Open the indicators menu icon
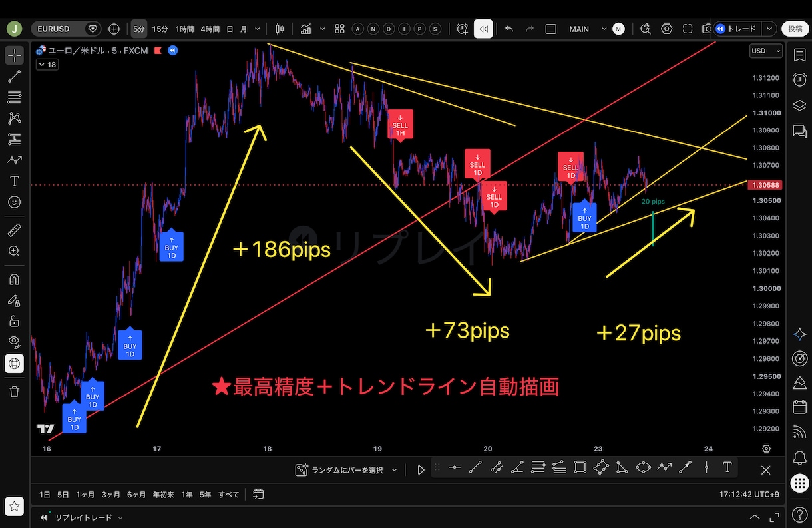The image size is (812, 528). coord(306,29)
